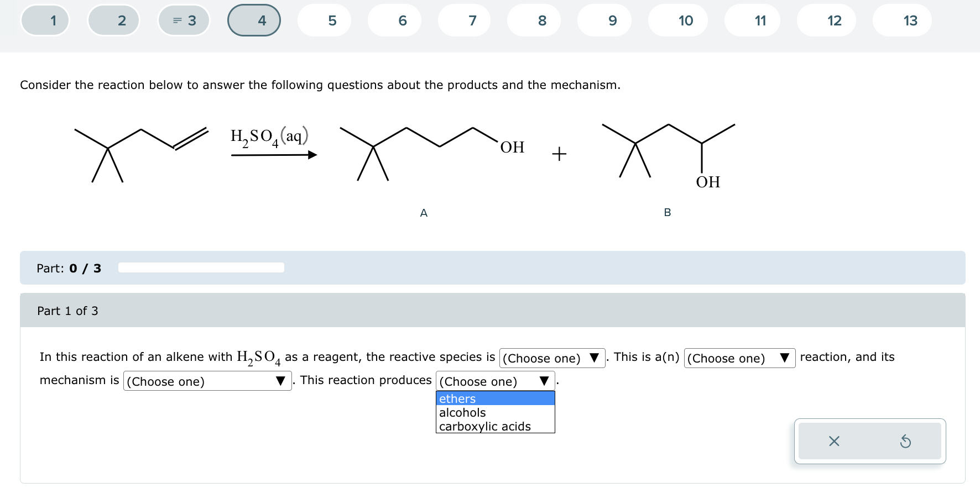Open question 3 in the navigator
This screenshot has width=980, height=504.
coord(184,20)
